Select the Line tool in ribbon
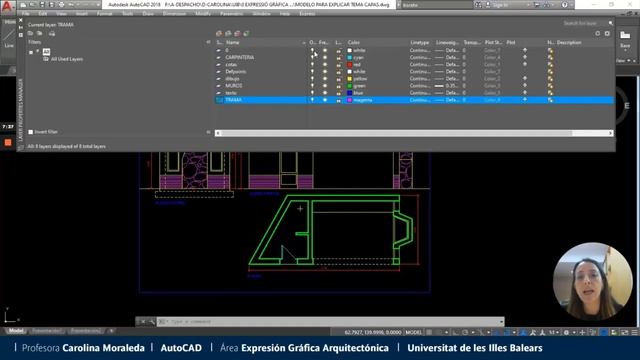The width and height of the screenshot is (640, 360). [x=9, y=38]
